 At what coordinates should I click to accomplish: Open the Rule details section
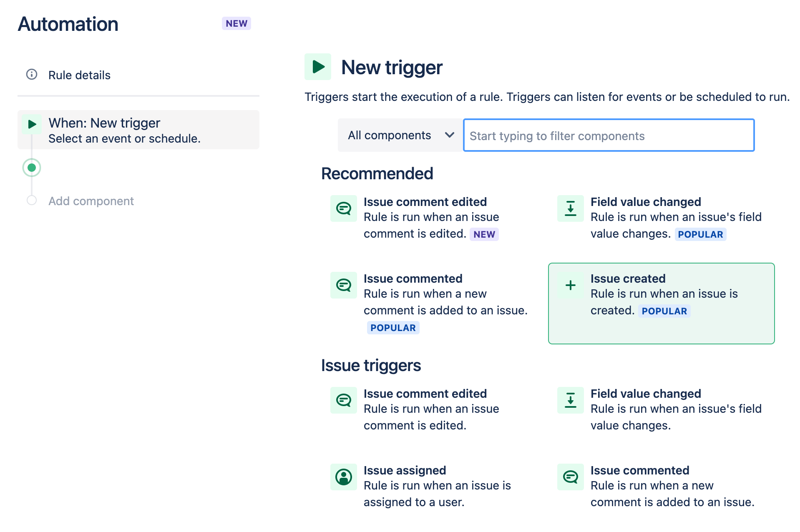(x=79, y=75)
